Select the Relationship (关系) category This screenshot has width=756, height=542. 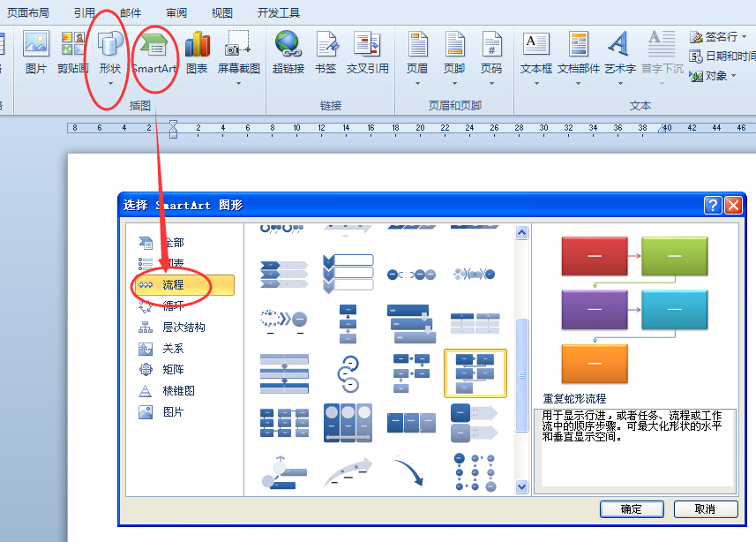(184, 349)
